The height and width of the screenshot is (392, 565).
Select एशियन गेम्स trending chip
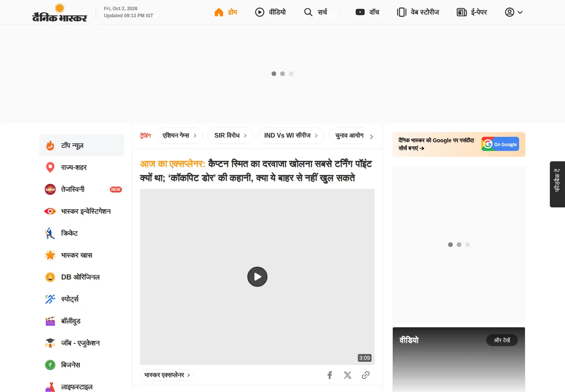[x=179, y=136]
